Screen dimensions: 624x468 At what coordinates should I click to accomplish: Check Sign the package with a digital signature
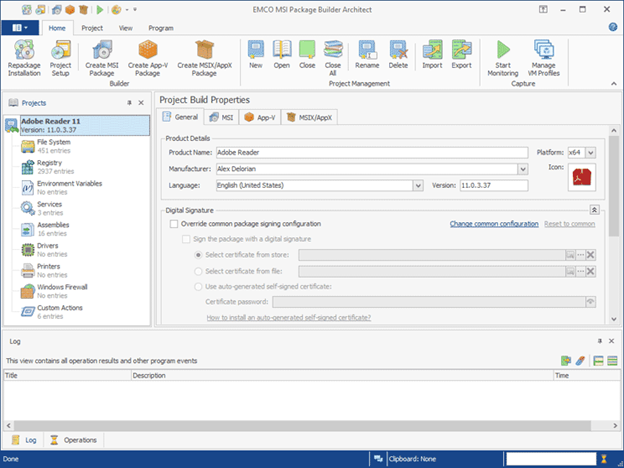tap(186, 239)
